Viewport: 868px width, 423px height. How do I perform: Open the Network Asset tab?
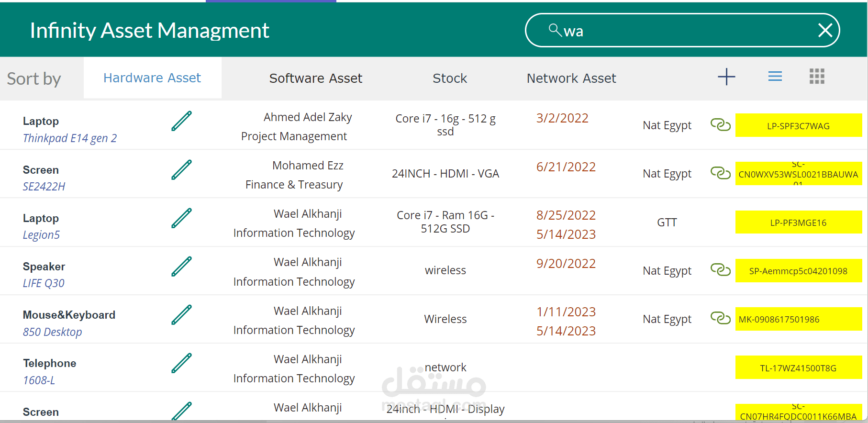click(x=571, y=78)
